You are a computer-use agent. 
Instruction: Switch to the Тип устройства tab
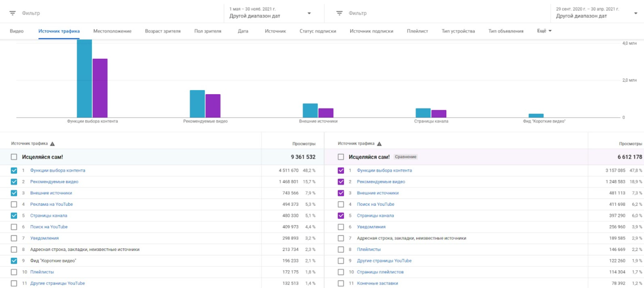(x=458, y=31)
